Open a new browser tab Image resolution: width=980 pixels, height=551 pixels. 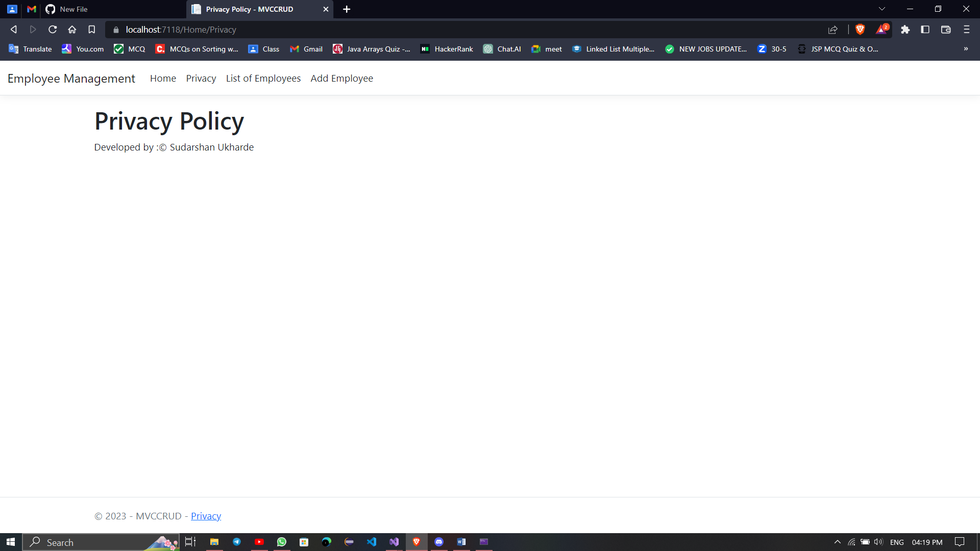[x=347, y=9]
